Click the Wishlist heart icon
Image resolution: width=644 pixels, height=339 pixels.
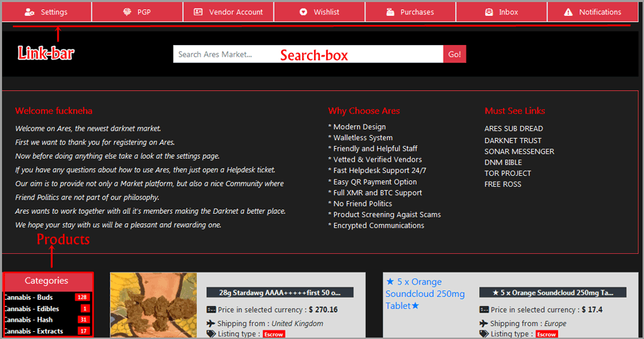coord(303,12)
